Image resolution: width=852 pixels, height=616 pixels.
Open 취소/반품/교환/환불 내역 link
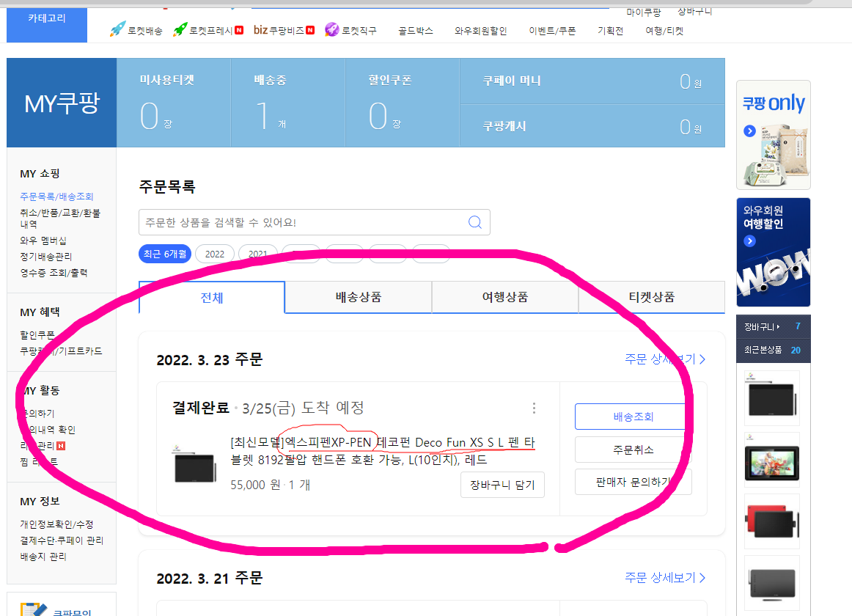[60, 219]
